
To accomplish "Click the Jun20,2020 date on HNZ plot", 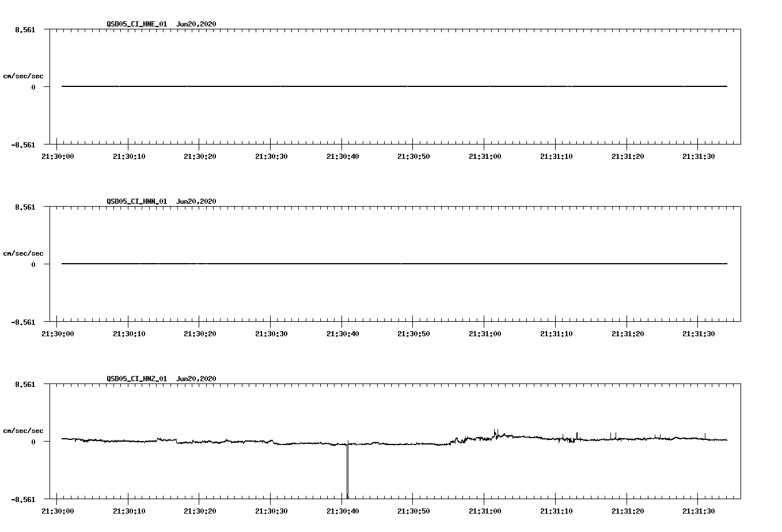I will click(x=196, y=379).
